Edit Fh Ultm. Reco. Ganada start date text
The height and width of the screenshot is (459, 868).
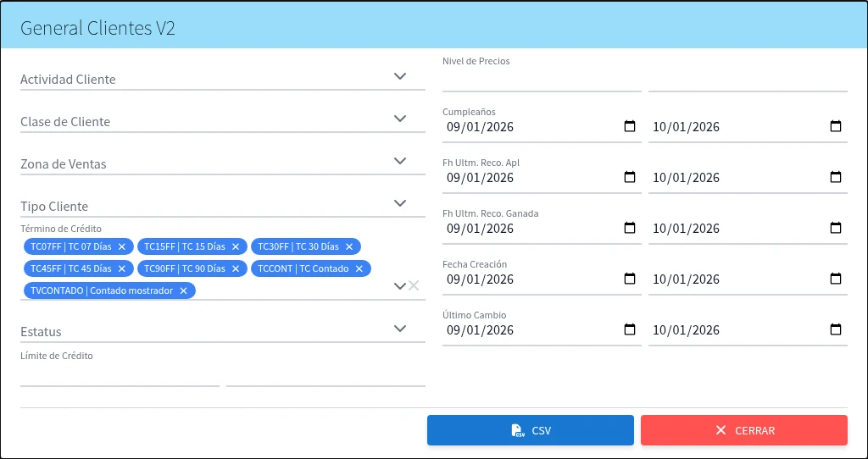click(x=480, y=229)
